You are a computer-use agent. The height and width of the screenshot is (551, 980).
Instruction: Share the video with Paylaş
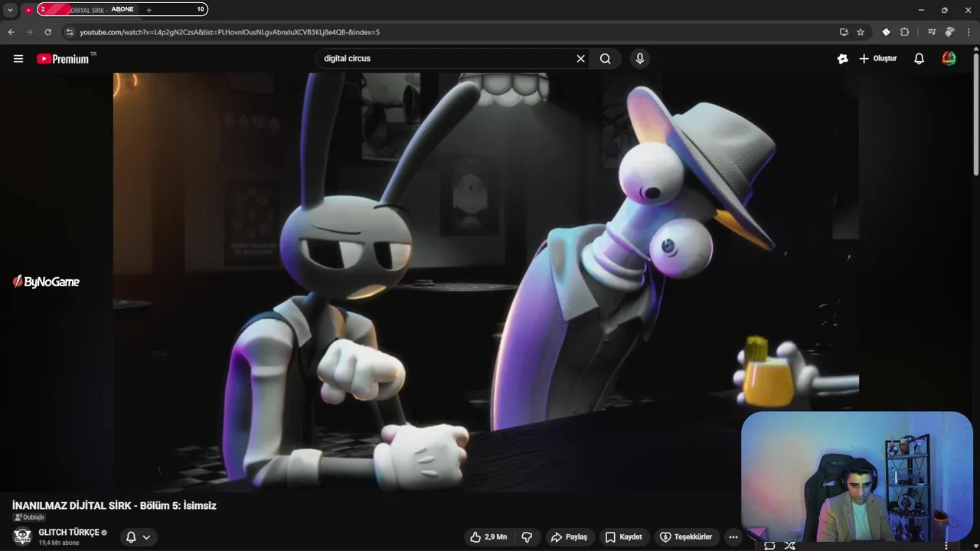pos(569,537)
